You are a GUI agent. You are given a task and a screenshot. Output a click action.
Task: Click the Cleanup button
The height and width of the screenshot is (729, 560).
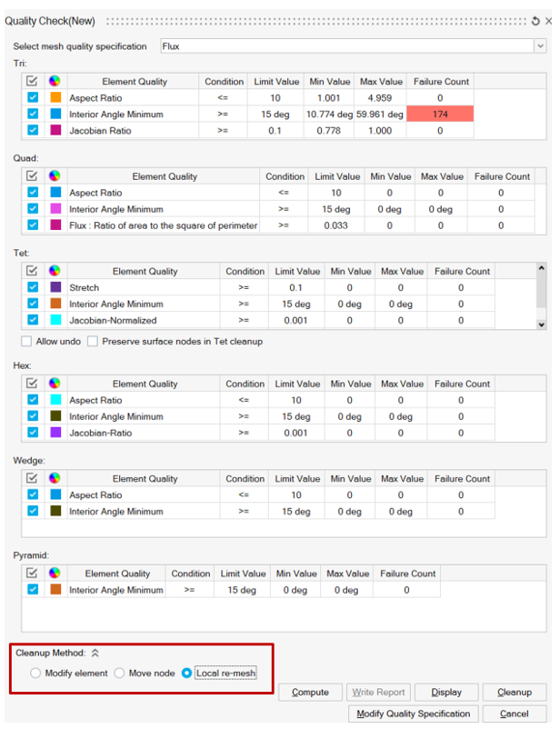(515, 693)
